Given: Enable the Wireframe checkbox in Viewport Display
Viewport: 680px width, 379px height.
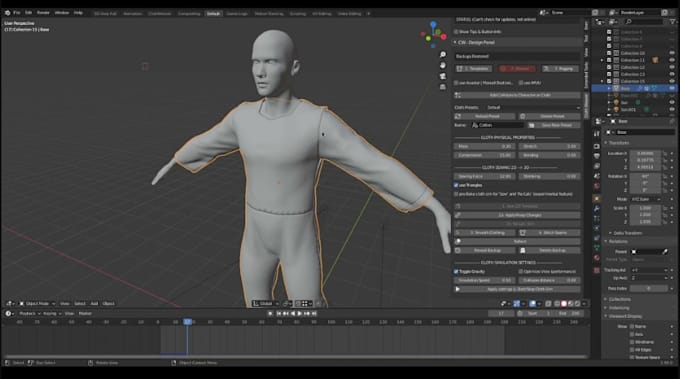Looking at the screenshot, I should (x=632, y=342).
